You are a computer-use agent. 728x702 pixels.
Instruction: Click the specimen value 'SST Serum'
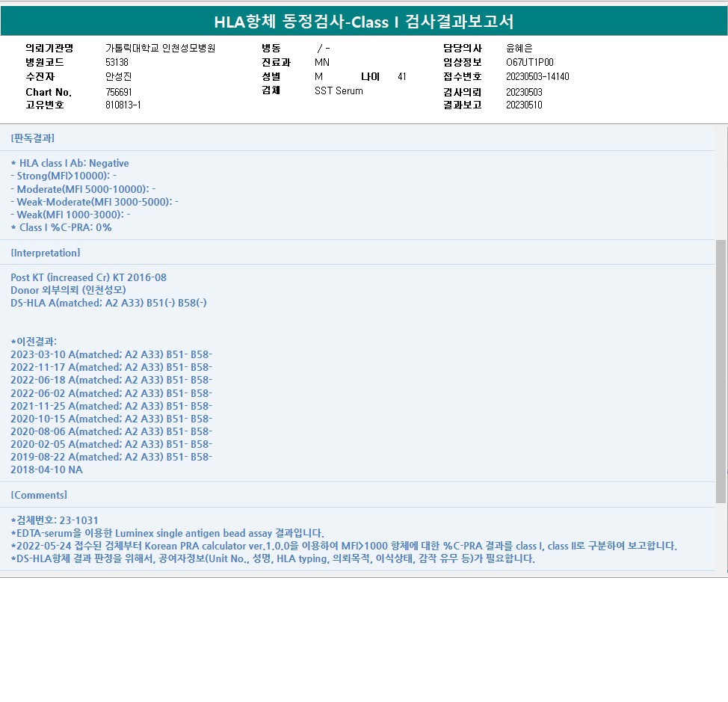pyautogui.click(x=339, y=90)
